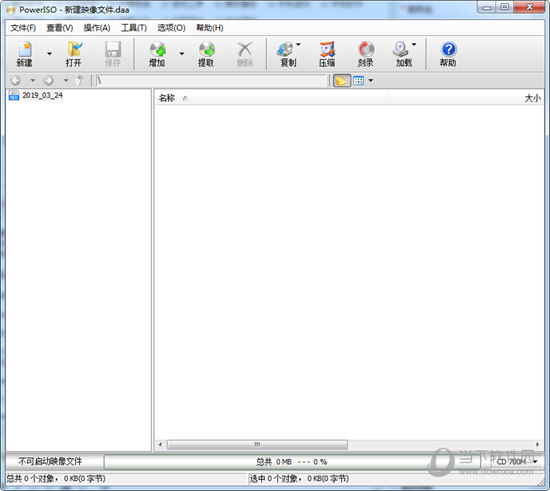Click the Delete (删除) X icon

(x=245, y=49)
